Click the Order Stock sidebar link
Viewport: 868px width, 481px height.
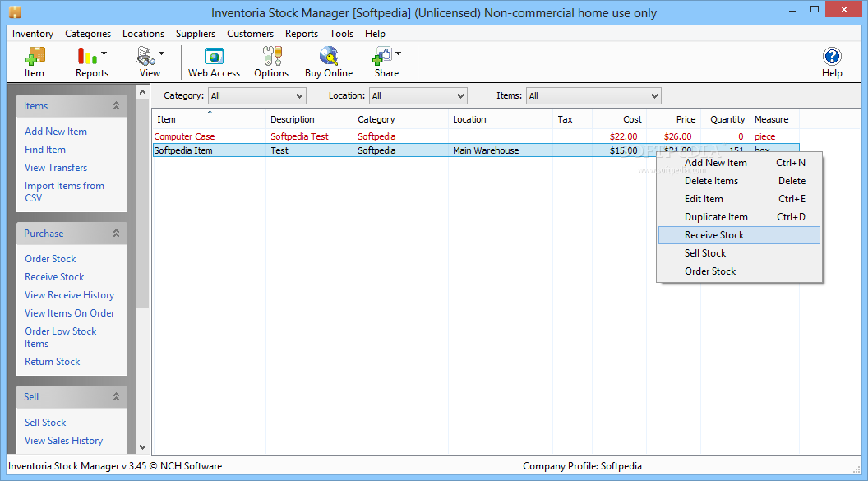[50, 258]
